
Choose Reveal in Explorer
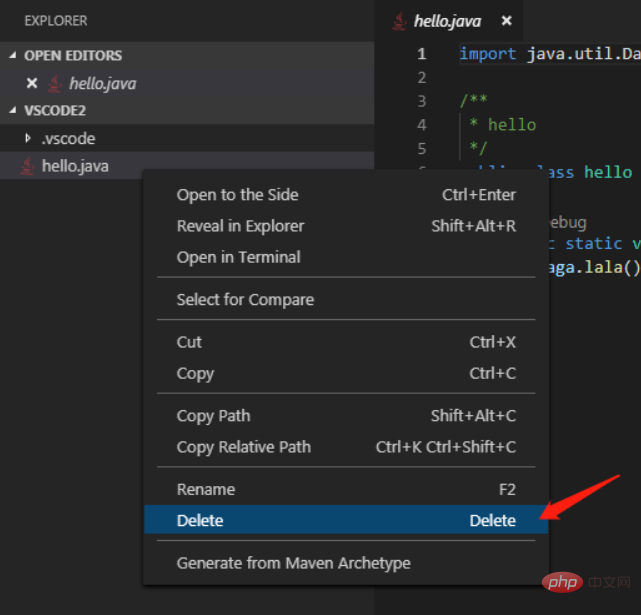tap(346, 226)
